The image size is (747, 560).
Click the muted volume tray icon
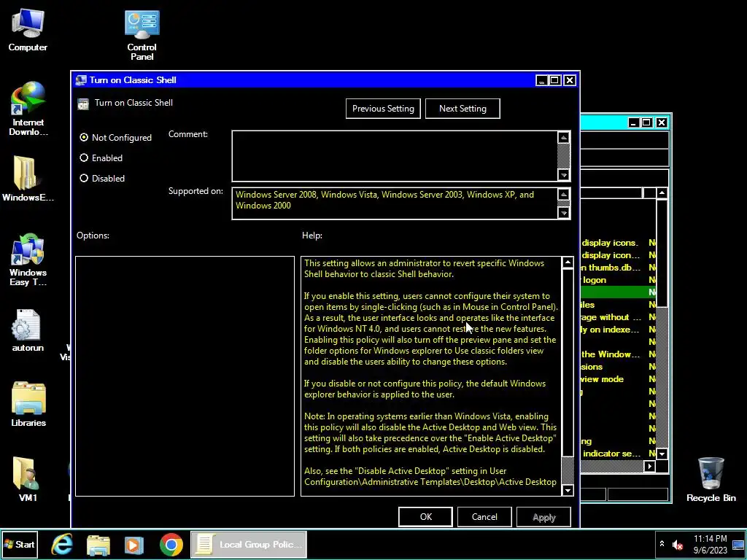click(677, 544)
